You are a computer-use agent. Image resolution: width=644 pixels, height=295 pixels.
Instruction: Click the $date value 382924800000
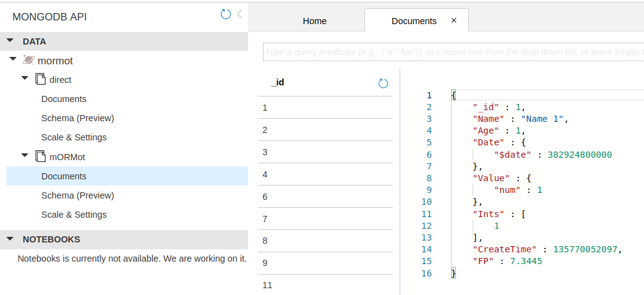pyautogui.click(x=580, y=155)
